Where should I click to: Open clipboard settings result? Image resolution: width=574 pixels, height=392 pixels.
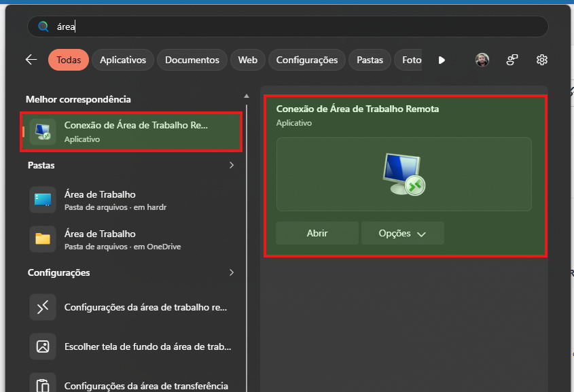[132, 385]
